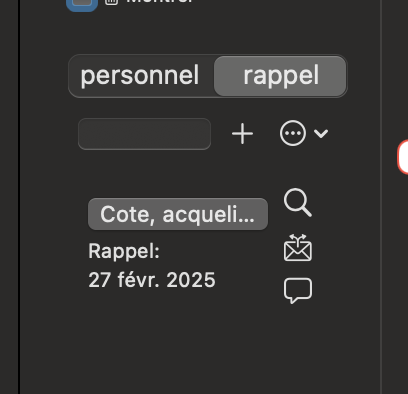
Task: Select the personnel segment
Action: coord(140,76)
